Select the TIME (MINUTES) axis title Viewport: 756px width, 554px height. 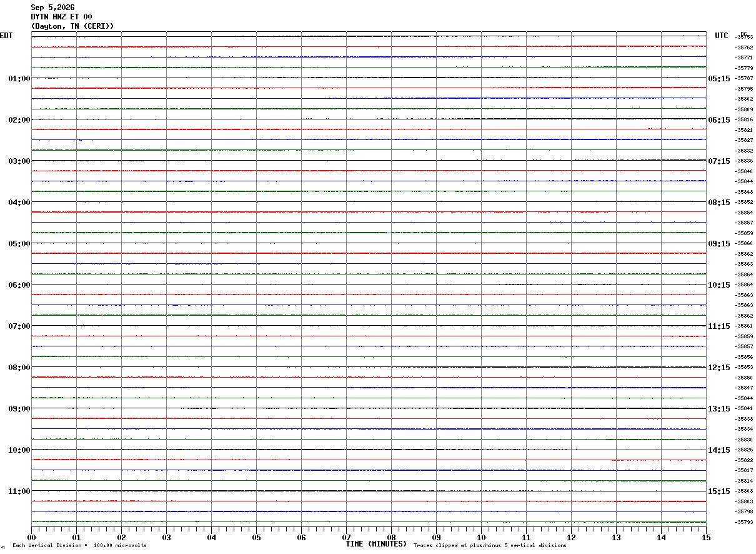376,544
